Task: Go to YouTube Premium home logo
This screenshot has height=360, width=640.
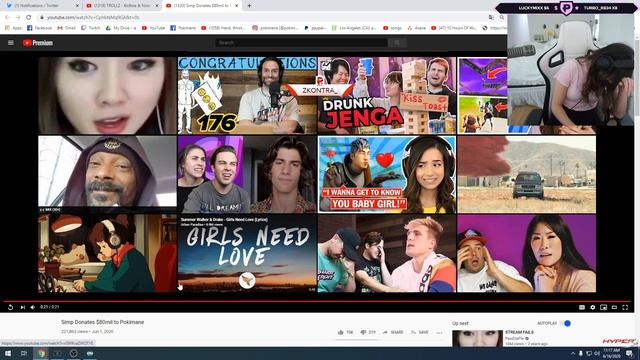Action: tap(38, 42)
